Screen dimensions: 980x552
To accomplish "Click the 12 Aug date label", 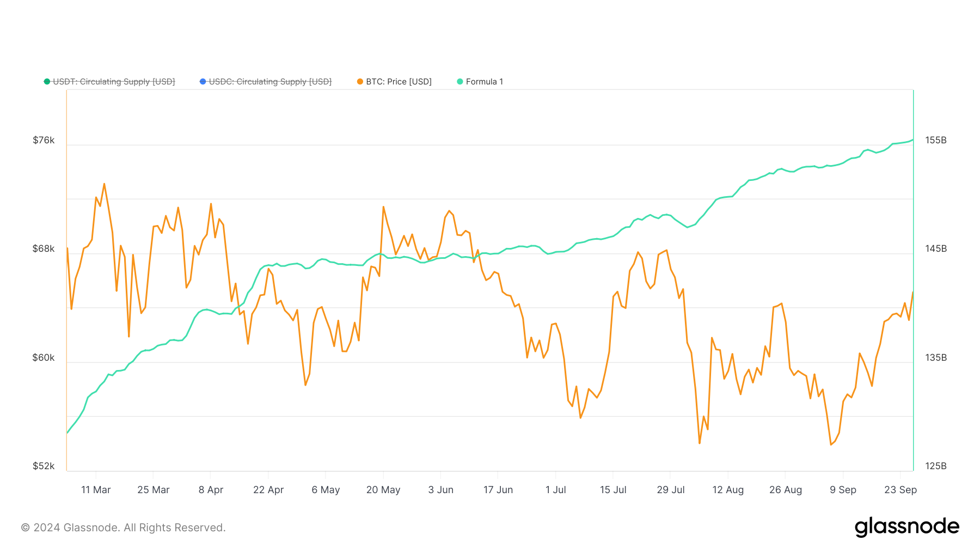I will pyautogui.click(x=728, y=490).
